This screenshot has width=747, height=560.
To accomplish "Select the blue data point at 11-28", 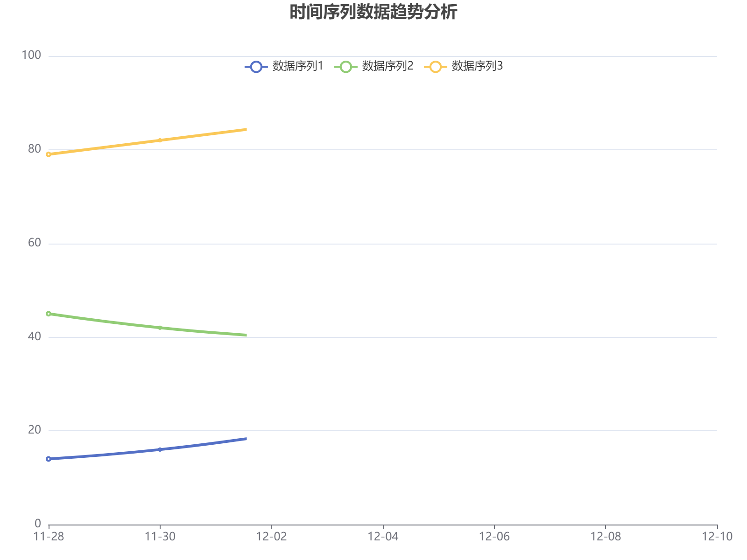I will click(48, 459).
